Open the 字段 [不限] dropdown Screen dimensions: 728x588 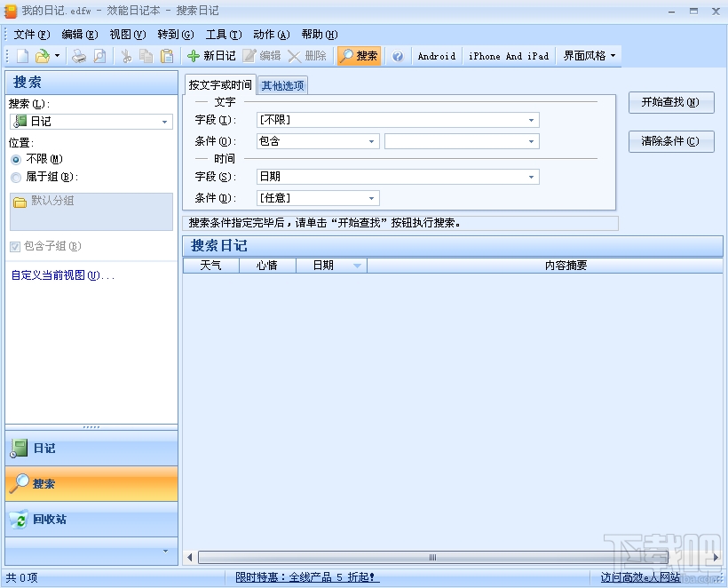pos(533,119)
